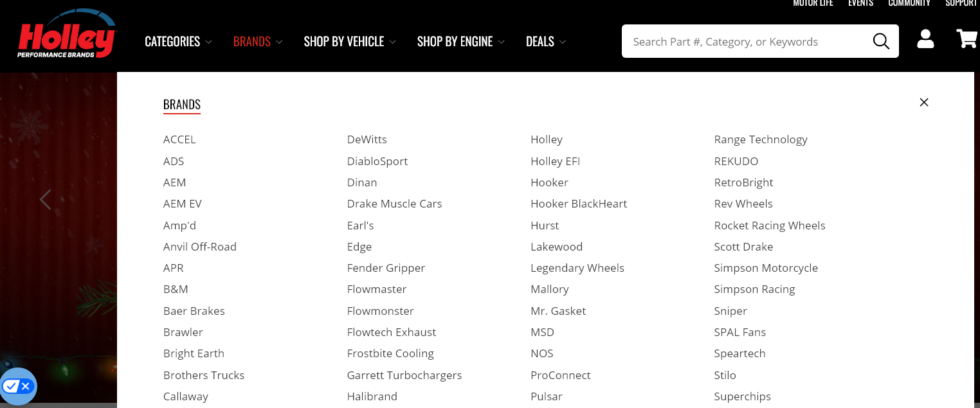Collapse the Brands dropdown menu
The width and height of the screenshot is (980, 408).
[257, 42]
